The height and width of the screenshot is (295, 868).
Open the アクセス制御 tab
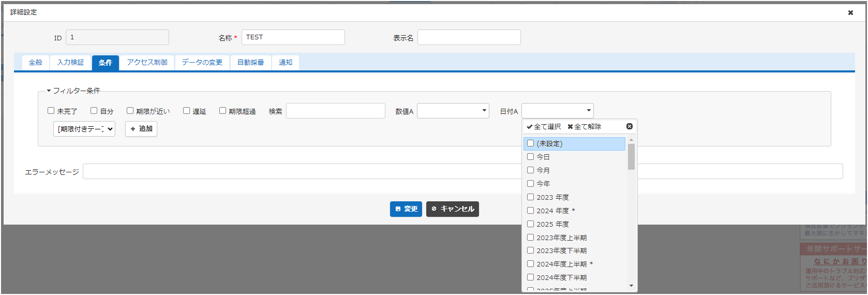(x=147, y=63)
